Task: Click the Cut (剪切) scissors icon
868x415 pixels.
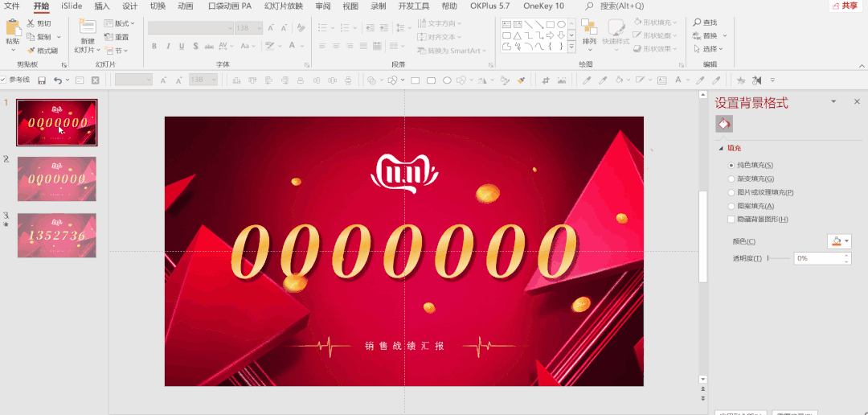Action: click(x=31, y=23)
